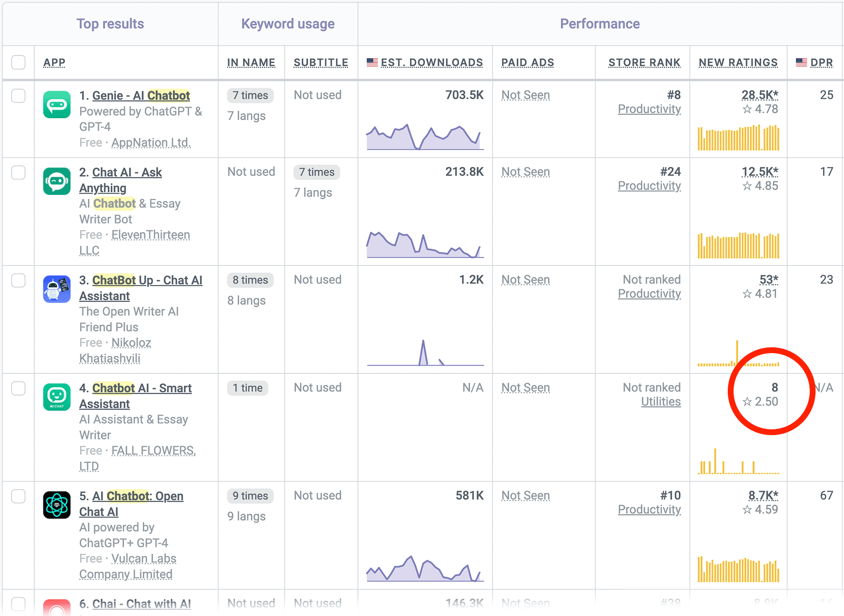This screenshot has width=844, height=616.
Task: Sort by the SUBTITLE column header
Action: (321, 63)
